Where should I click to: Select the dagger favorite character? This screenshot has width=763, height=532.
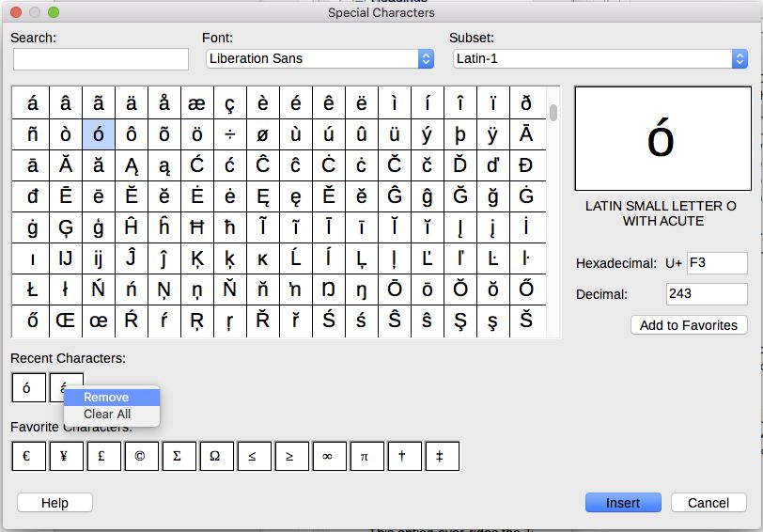(x=404, y=457)
